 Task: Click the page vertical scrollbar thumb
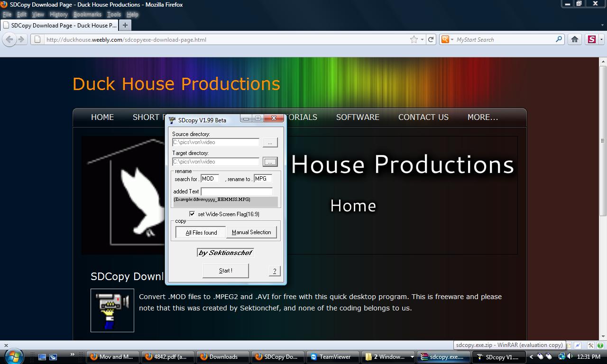coord(603,140)
